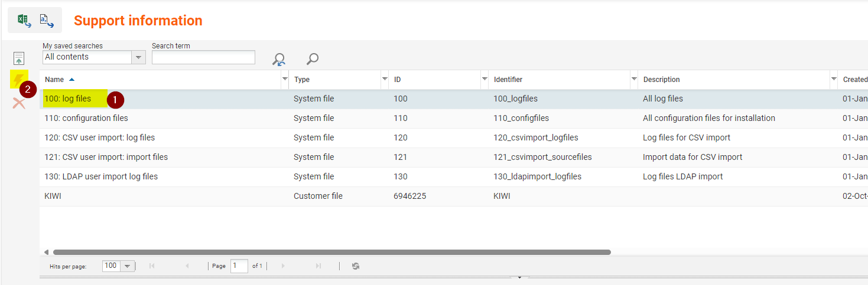Viewport: 868px width, 285px height.
Task: Open the My saved searches dropdown
Action: (139, 57)
